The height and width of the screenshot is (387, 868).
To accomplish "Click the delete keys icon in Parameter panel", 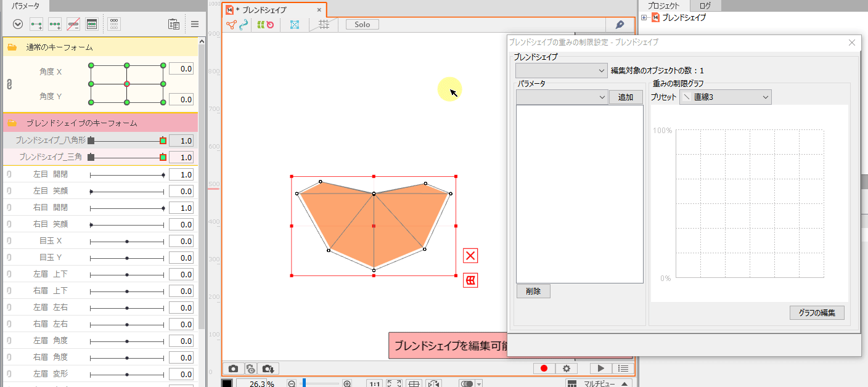I will pyautogui.click(x=73, y=24).
